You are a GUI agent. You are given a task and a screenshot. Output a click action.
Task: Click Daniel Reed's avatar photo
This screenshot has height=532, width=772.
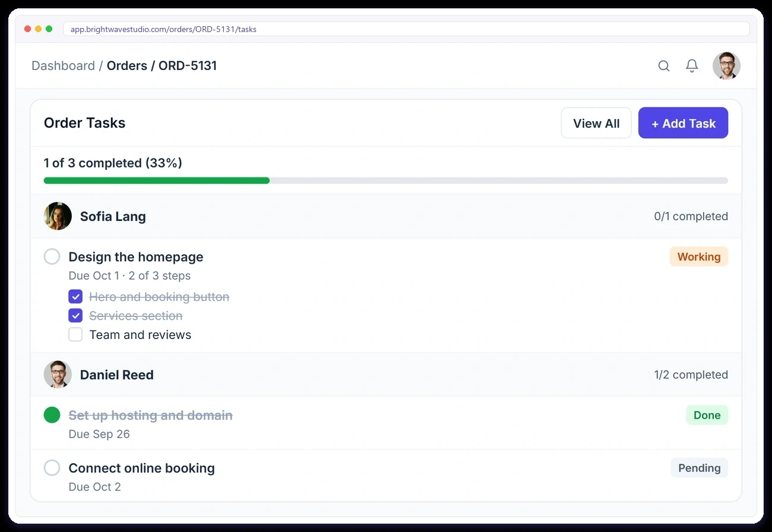(x=58, y=375)
